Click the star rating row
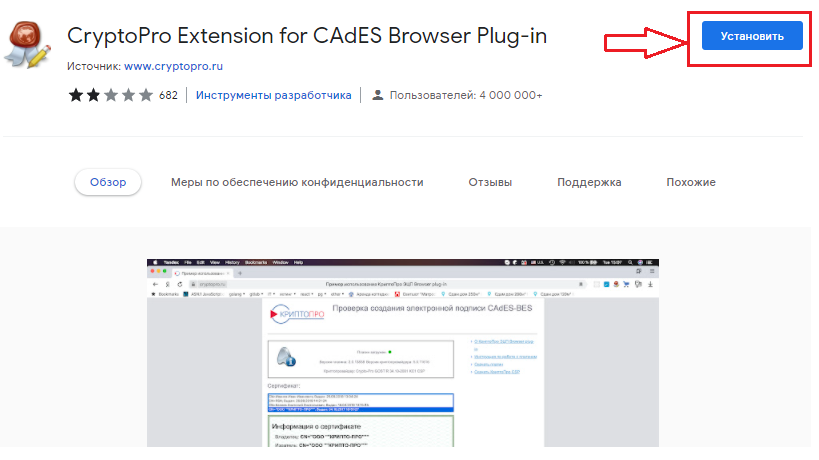Viewport: 819px width, 460px height. 110,95
